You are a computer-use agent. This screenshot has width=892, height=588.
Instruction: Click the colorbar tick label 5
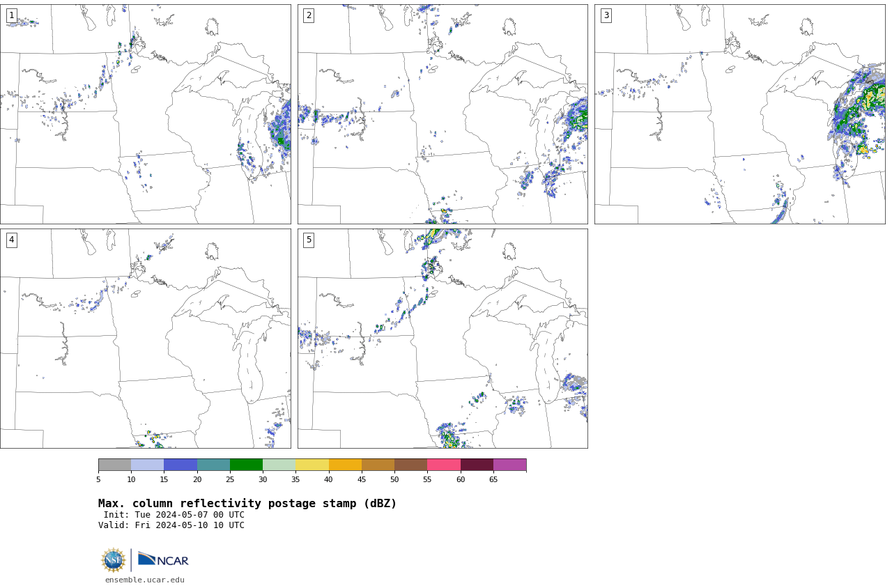(x=98, y=479)
